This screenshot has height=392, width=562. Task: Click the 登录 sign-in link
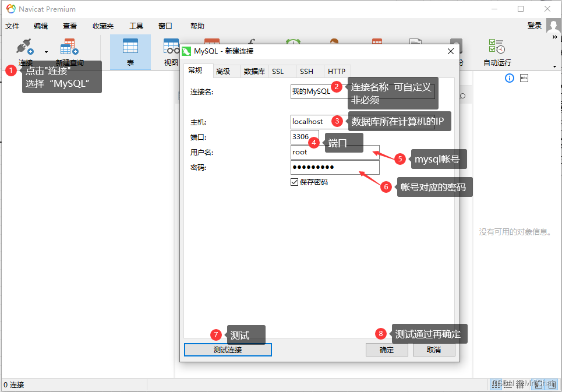[x=535, y=26]
